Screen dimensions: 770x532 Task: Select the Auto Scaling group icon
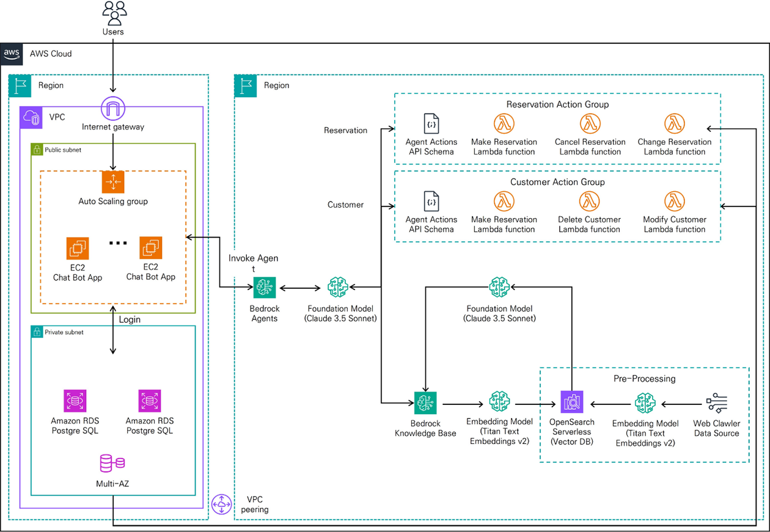coord(112,182)
